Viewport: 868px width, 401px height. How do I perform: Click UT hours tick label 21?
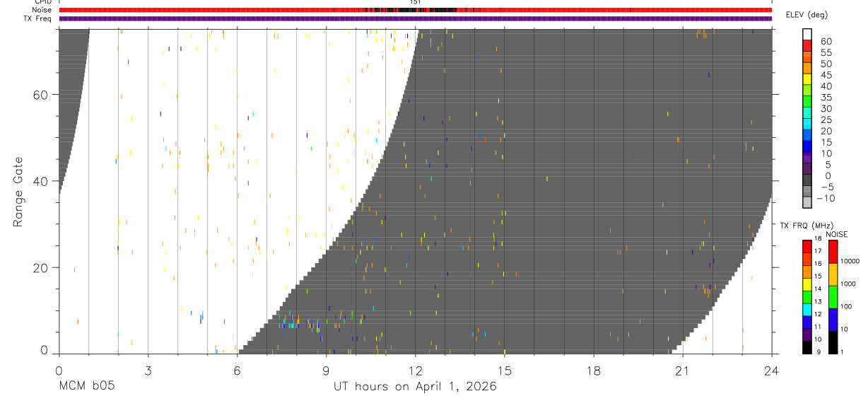(682, 371)
